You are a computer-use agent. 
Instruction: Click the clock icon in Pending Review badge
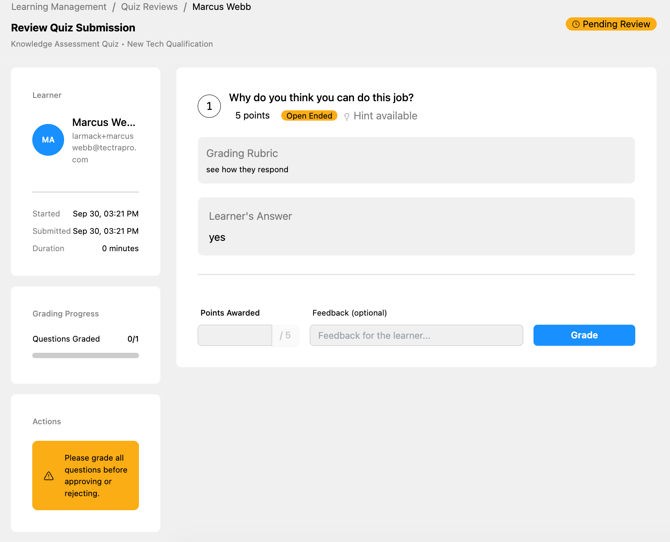576,24
